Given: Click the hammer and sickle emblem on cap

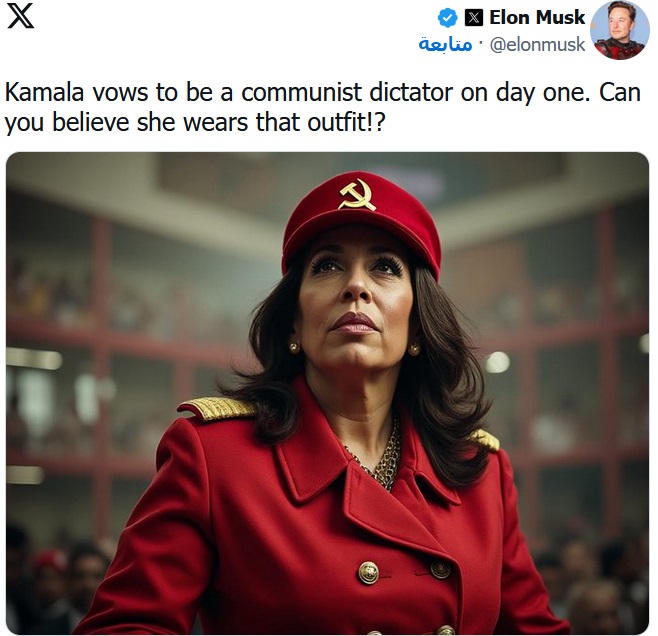Looking at the screenshot, I should tap(358, 195).
